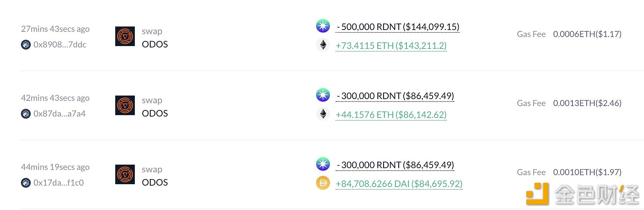The image size is (644, 210).
Task: Click RDNT token icon beside -500,000 RDNT
Action: coord(323,26)
